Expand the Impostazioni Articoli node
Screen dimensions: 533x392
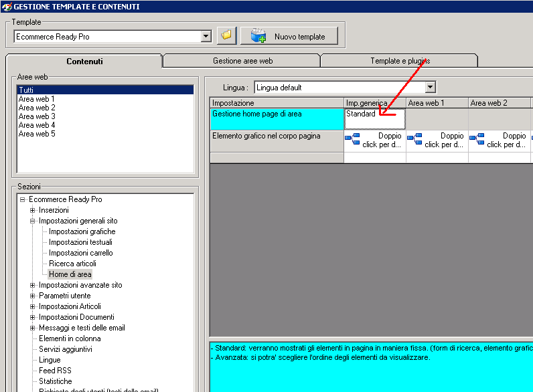point(33,306)
